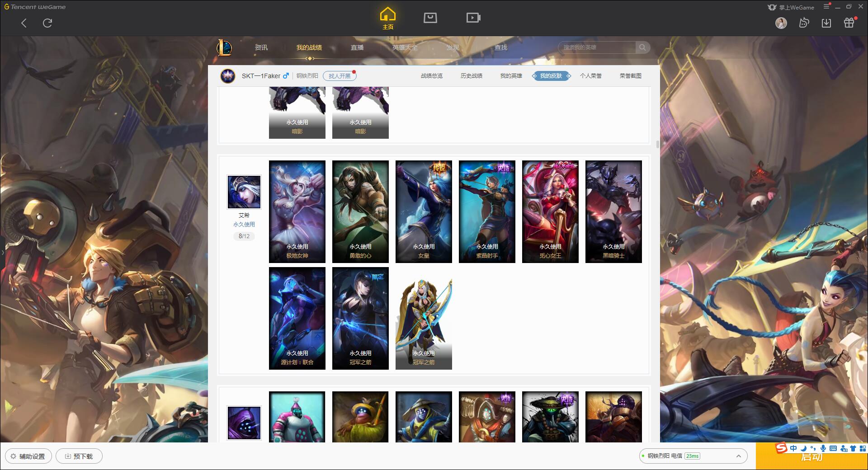Focus the 搜索我的英雄 search field
The image size is (868, 470).
coord(597,47)
